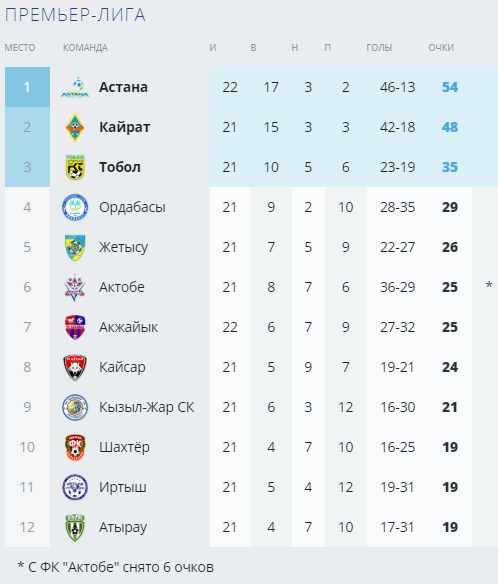Viewport: 498px width, 584px height.
Task: Select the first place position cell
Action: (27, 87)
